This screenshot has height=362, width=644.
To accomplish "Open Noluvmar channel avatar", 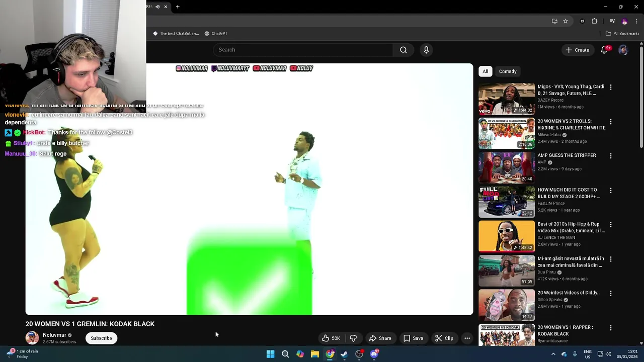I will [x=32, y=338].
